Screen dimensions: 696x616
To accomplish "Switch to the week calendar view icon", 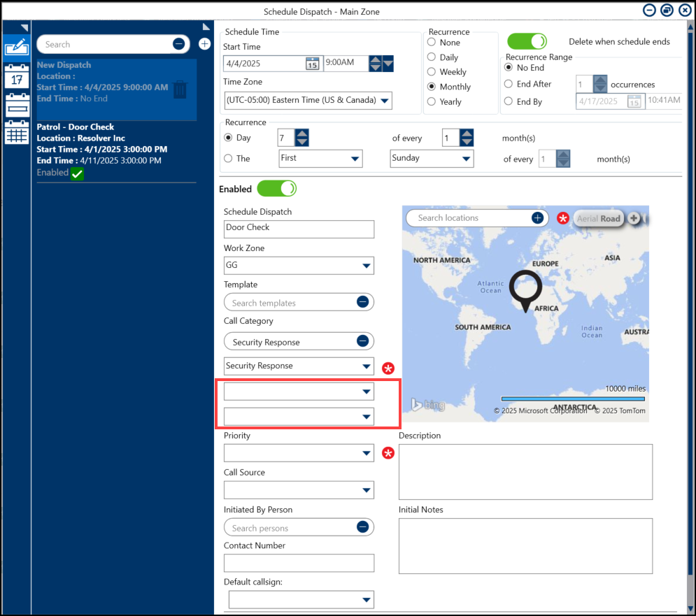I will point(15,106).
